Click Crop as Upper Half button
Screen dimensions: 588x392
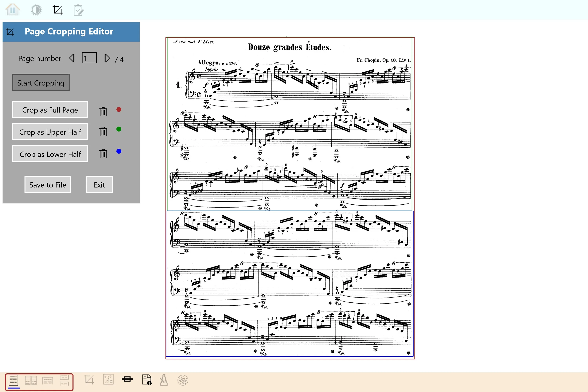pos(50,132)
